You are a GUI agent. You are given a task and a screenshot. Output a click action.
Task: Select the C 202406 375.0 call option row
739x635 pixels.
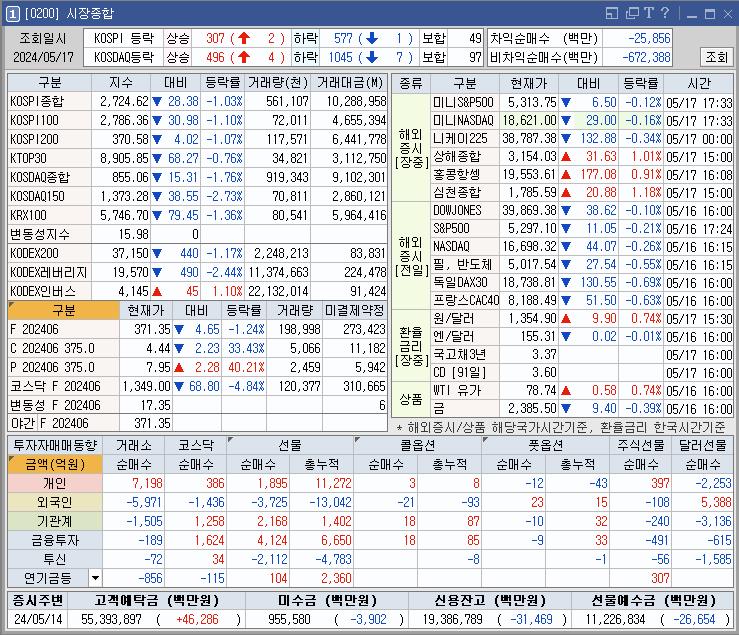197,348
